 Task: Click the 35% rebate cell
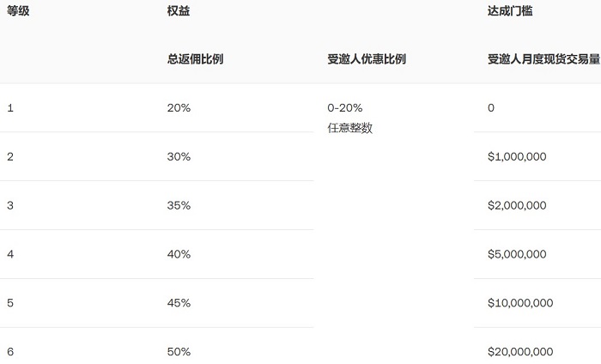(x=179, y=206)
